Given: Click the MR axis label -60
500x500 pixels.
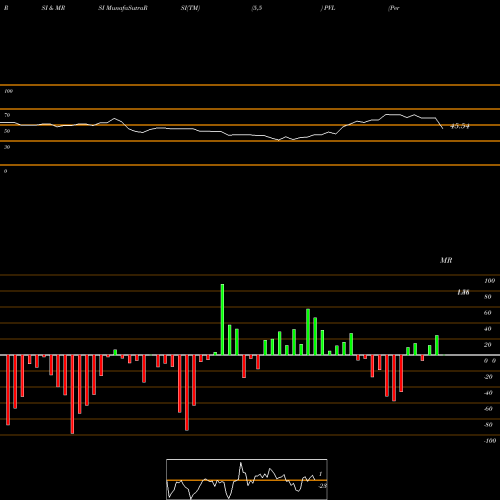Looking at the screenshot, I should click(x=488, y=409).
